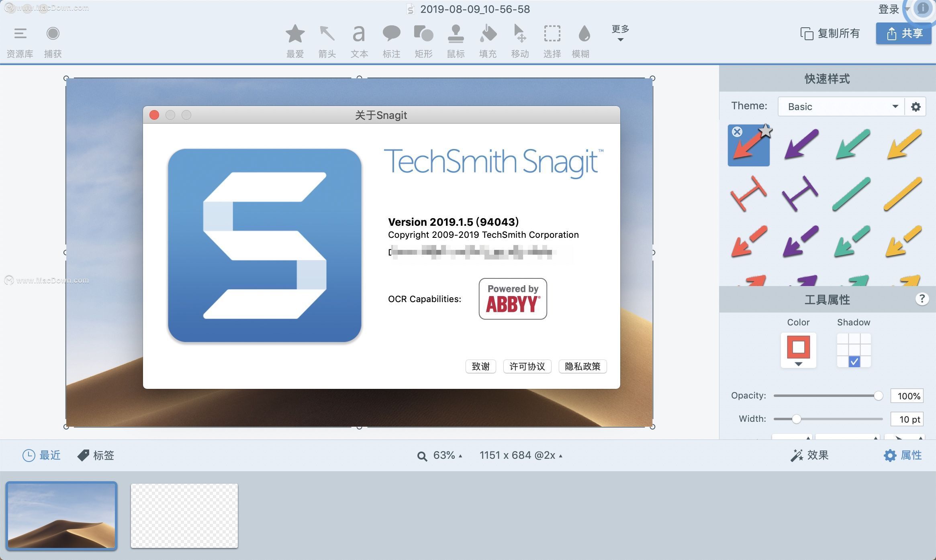Choose the red dashed arrow style
Screen dimensions: 936x560
click(749, 241)
